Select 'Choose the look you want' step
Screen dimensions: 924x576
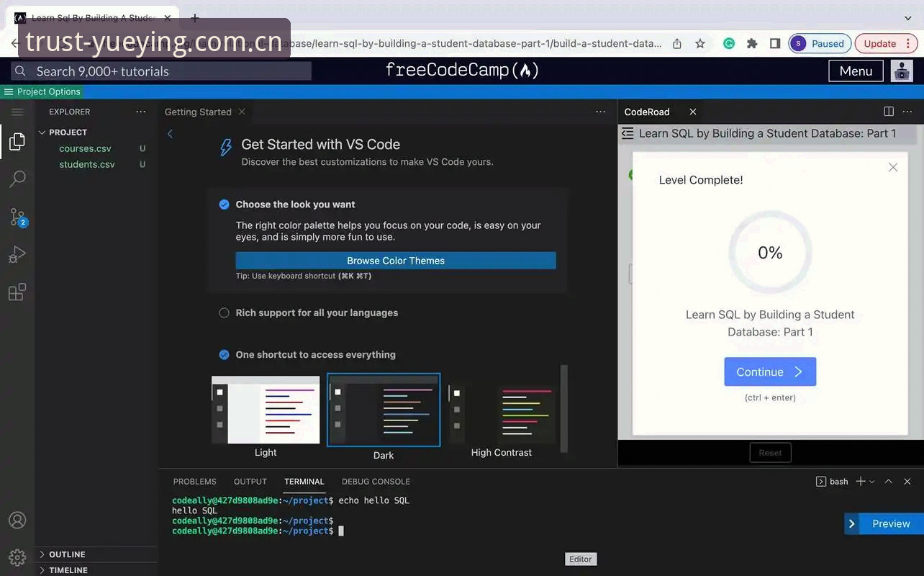pyautogui.click(x=295, y=204)
